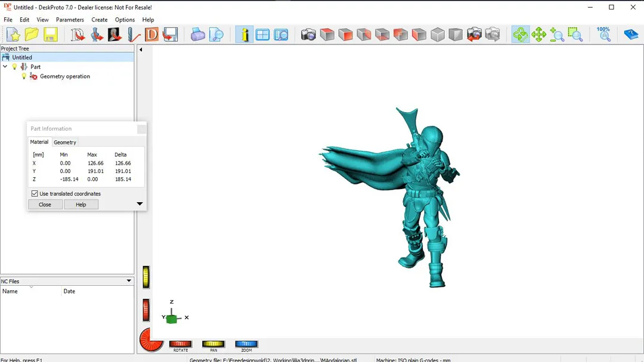
Task: Click the Z Min value -185.14
Action: tap(69, 179)
